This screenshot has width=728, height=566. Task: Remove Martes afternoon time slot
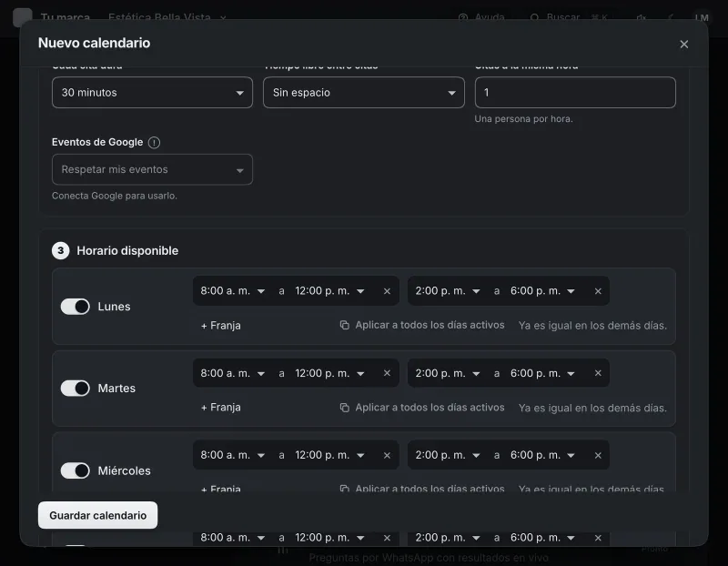pos(598,373)
